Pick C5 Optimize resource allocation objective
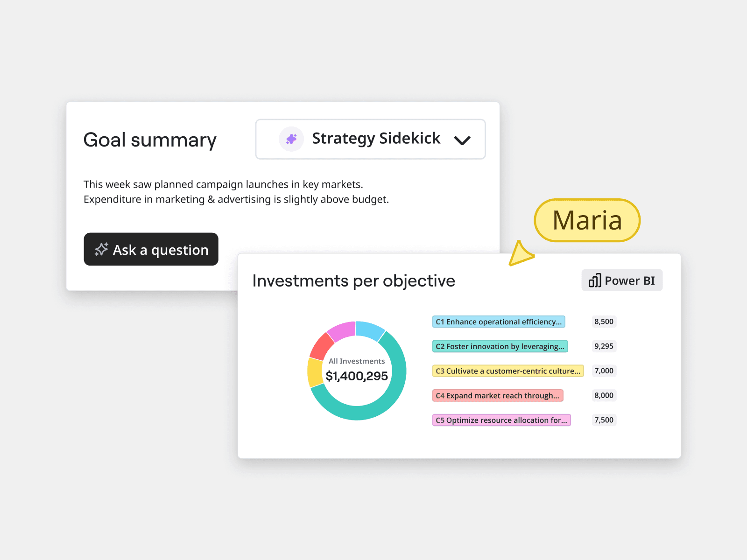 pos(501,420)
